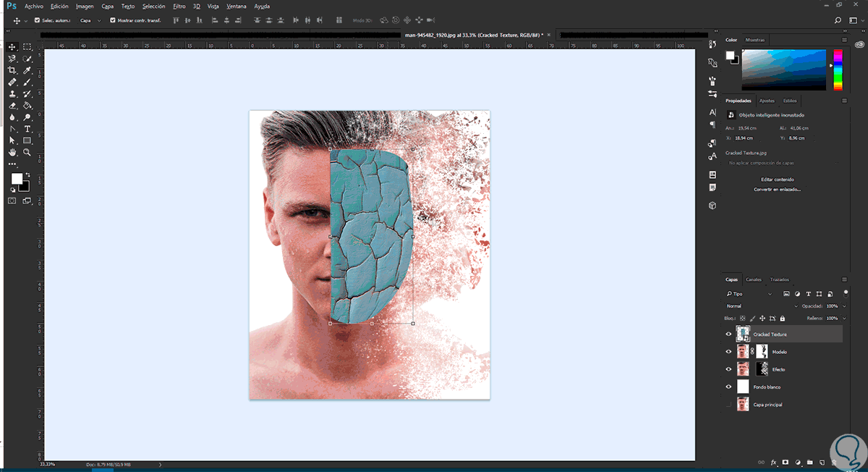Image resolution: width=868 pixels, height=472 pixels.
Task: Open the 3D cube panel icon
Action: pyautogui.click(x=712, y=206)
